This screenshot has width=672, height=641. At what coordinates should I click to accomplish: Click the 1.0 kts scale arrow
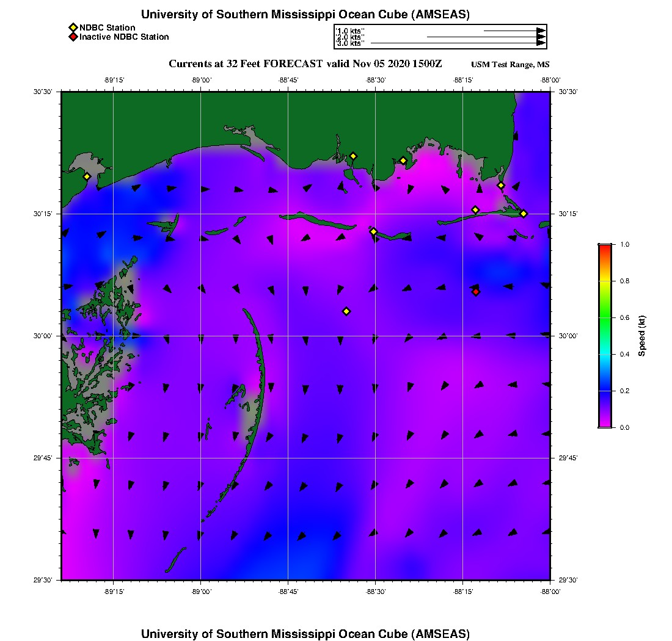pyautogui.click(x=513, y=30)
